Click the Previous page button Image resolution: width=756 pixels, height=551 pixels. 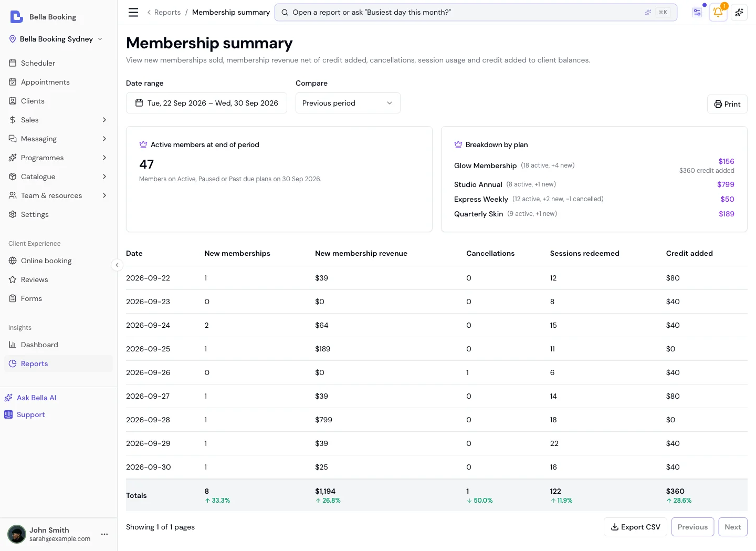click(692, 527)
